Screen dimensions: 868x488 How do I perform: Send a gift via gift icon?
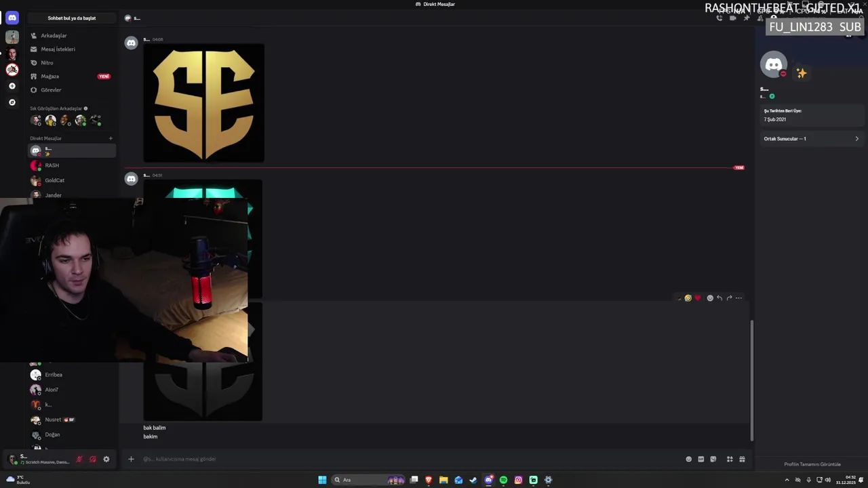[x=742, y=459]
